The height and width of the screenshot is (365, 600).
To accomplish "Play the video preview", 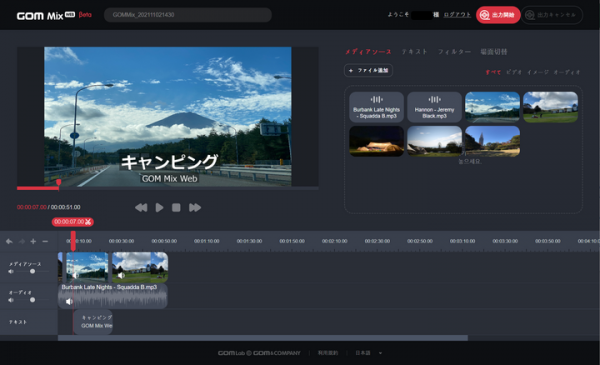I will [159, 207].
